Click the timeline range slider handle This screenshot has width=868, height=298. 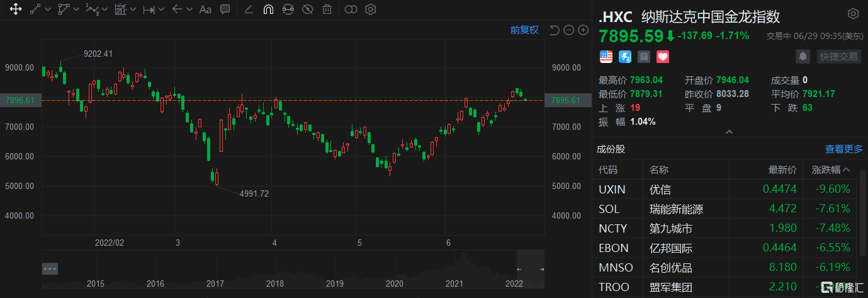(x=50, y=268)
